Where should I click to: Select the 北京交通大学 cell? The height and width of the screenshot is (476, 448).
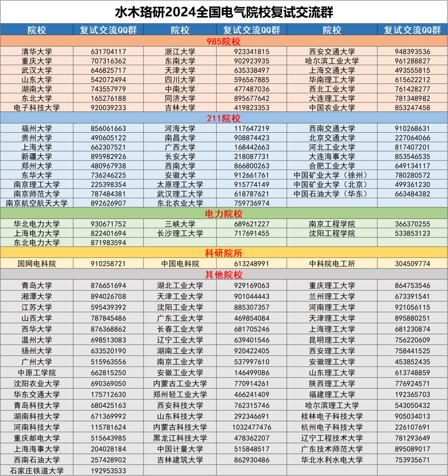332,138
